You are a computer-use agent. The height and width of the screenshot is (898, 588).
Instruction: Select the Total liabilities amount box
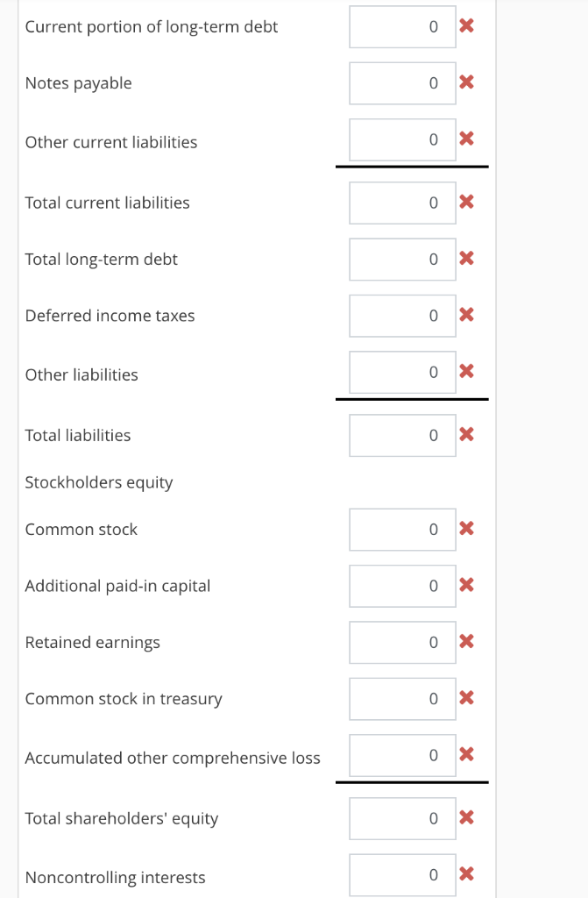pyautogui.click(x=402, y=434)
